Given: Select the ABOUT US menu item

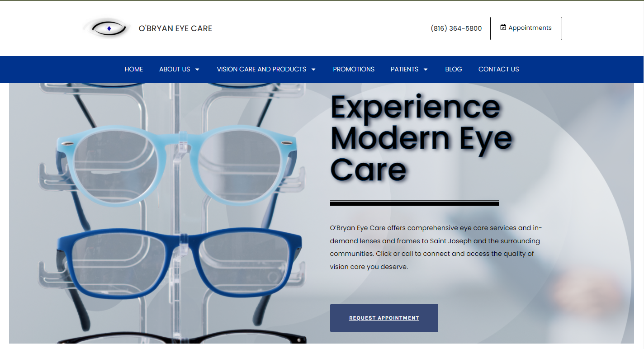Looking at the screenshot, I should [175, 69].
